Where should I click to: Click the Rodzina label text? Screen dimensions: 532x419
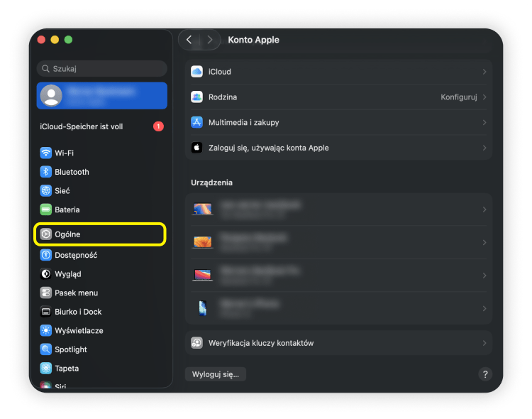pos(223,97)
